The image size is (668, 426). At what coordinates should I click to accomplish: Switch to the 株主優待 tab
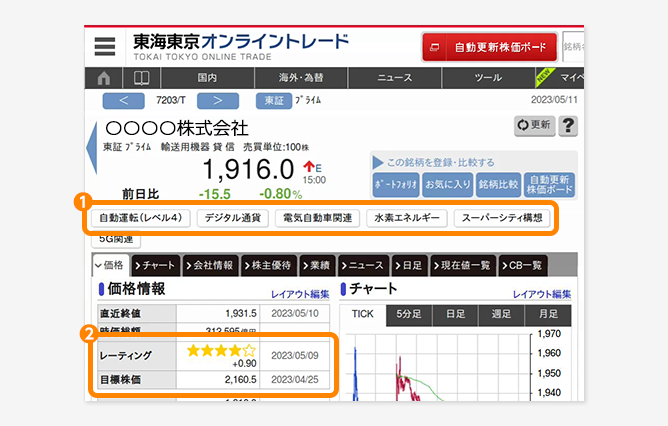pyautogui.click(x=269, y=265)
